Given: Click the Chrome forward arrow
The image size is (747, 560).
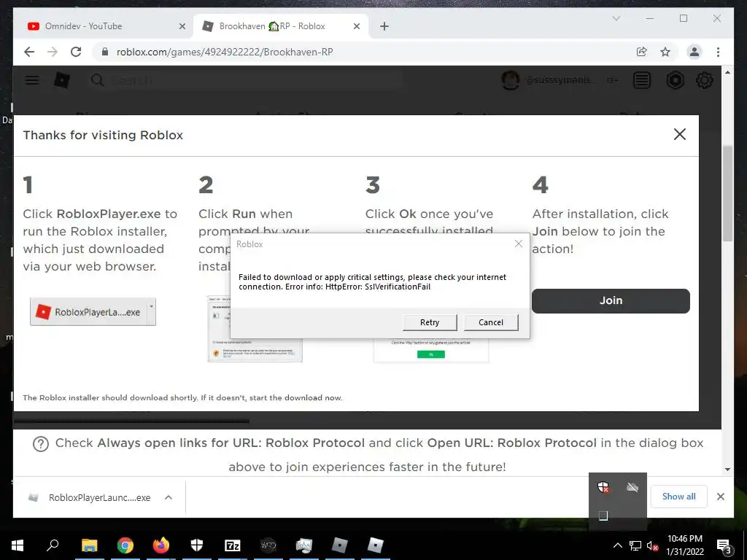Looking at the screenshot, I should point(53,52).
